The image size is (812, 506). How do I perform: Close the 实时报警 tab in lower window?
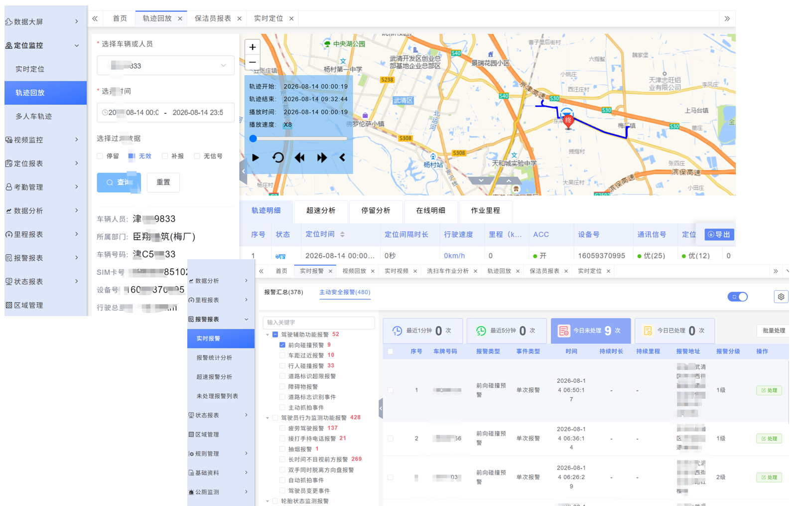point(330,271)
